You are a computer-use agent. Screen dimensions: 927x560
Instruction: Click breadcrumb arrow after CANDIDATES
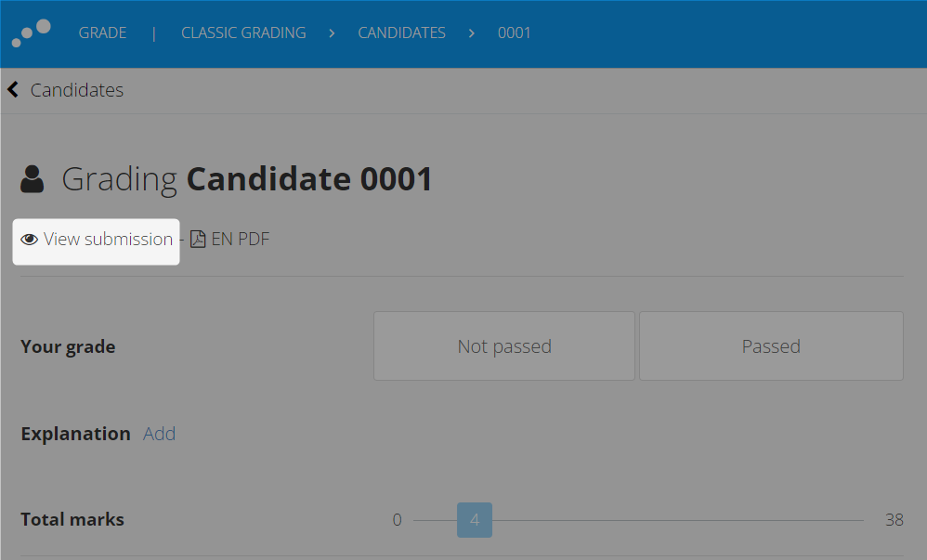click(x=471, y=33)
